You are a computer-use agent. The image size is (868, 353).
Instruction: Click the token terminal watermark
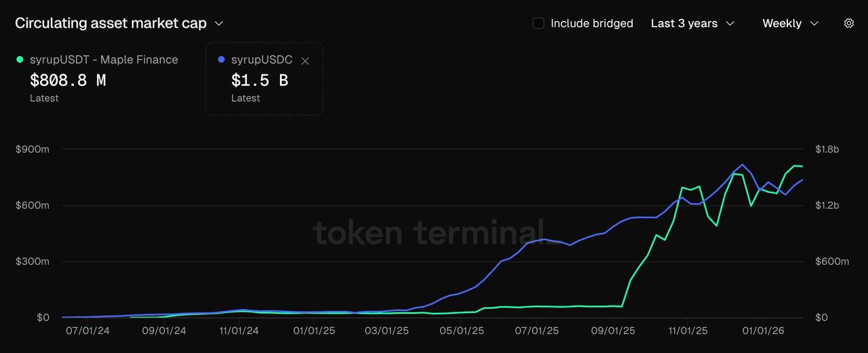coord(429,232)
